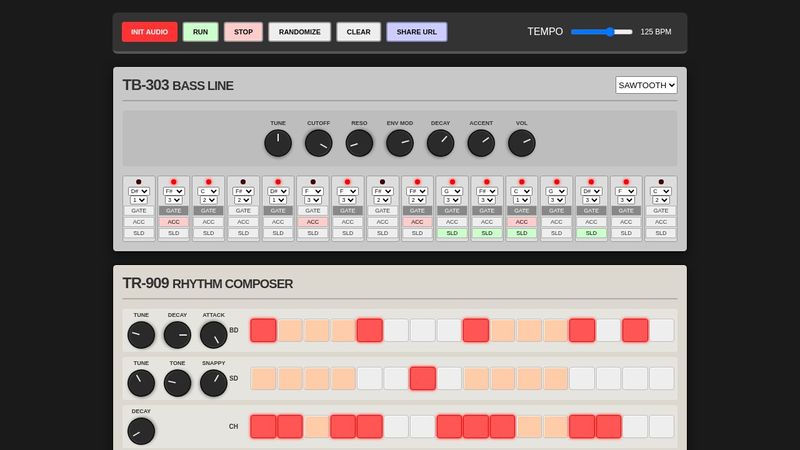
Task: Click the LED of bass step 1
Action: 139,182
